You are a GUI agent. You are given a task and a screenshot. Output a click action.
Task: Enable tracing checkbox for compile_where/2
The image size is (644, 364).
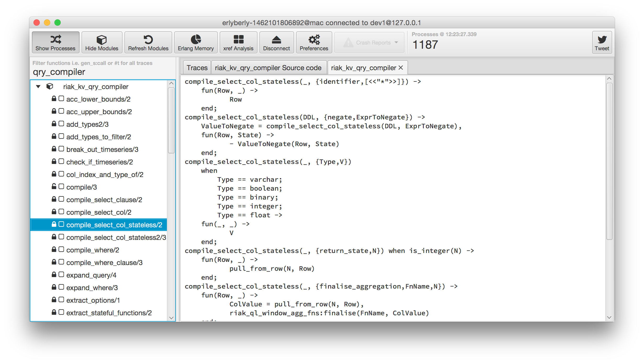(x=61, y=249)
